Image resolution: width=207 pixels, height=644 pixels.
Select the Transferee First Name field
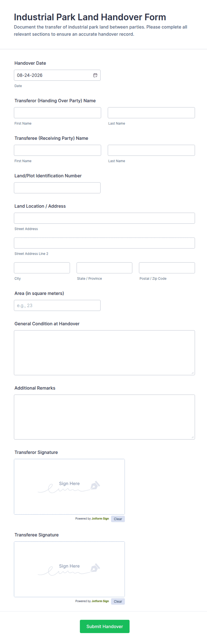[x=57, y=150]
